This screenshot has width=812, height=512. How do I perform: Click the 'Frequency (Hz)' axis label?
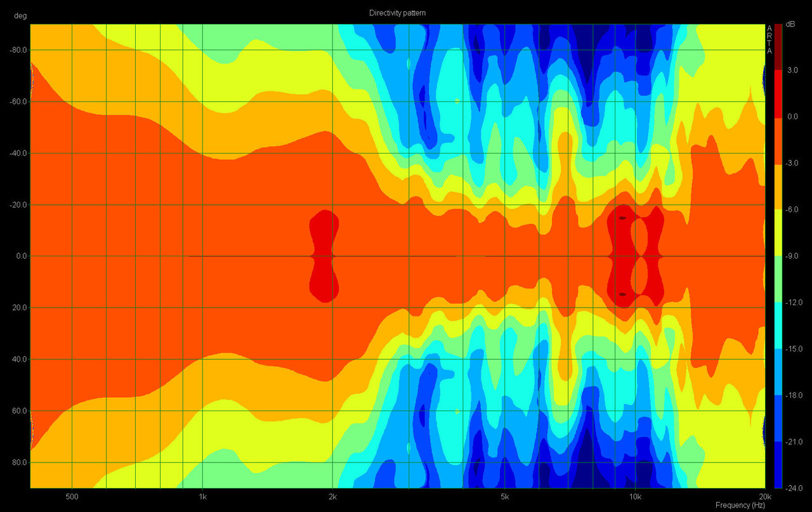click(740, 505)
